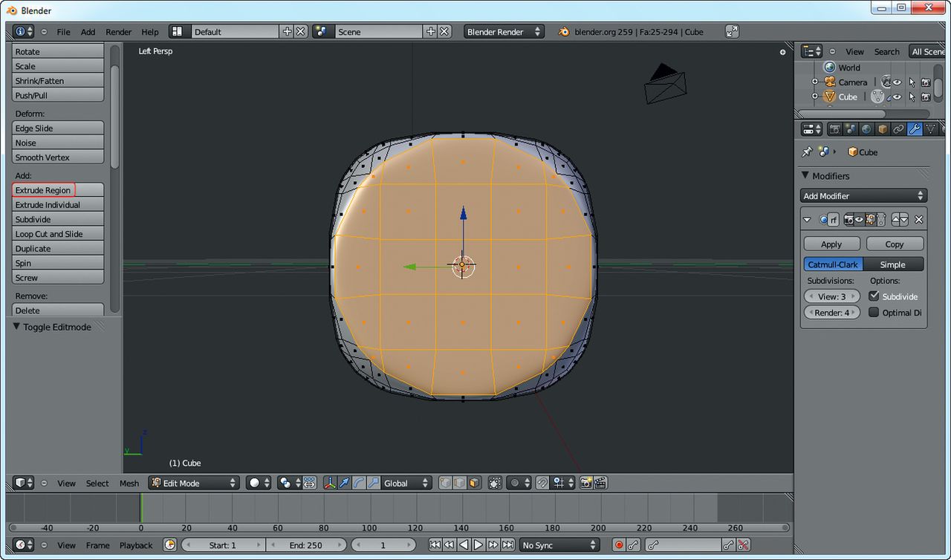951x560 pixels.
Task: Switch to vertex select mode
Action: coord(446,483)
